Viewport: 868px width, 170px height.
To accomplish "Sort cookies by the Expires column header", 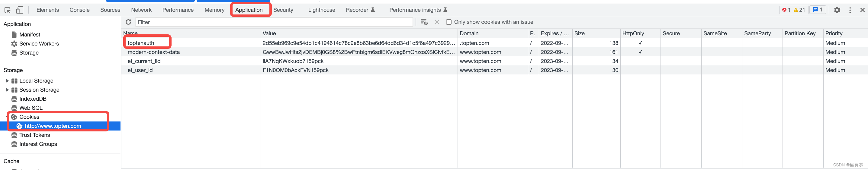I will pos(555,33).
